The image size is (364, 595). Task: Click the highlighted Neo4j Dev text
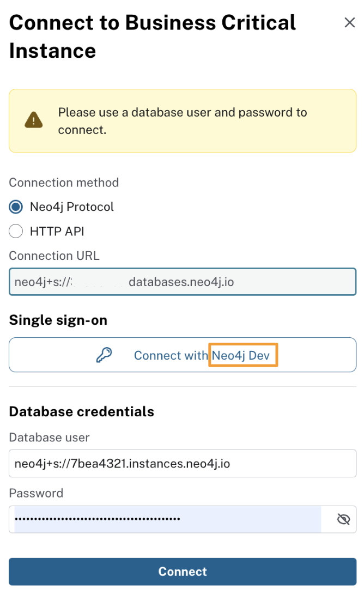241,355
